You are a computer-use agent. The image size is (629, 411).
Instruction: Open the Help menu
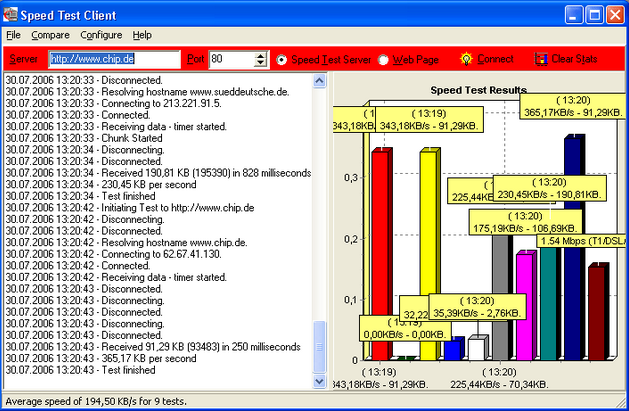[x=142, y=35]
